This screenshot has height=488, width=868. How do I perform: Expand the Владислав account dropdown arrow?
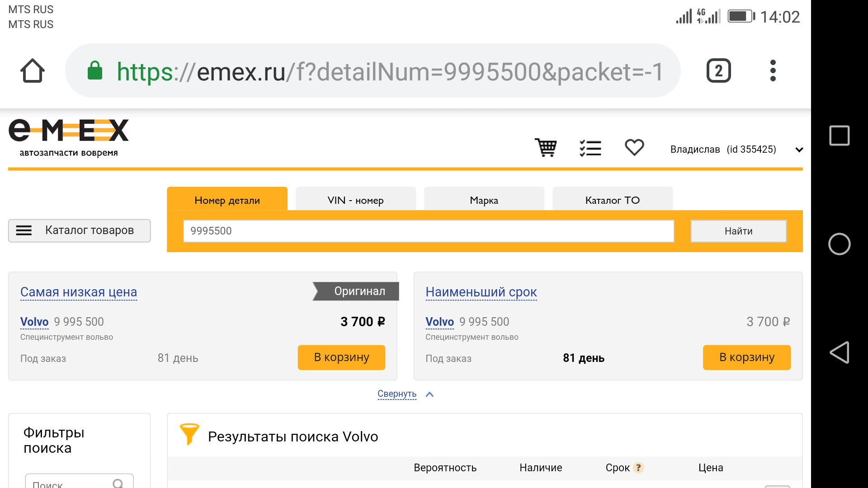point(799,150)
